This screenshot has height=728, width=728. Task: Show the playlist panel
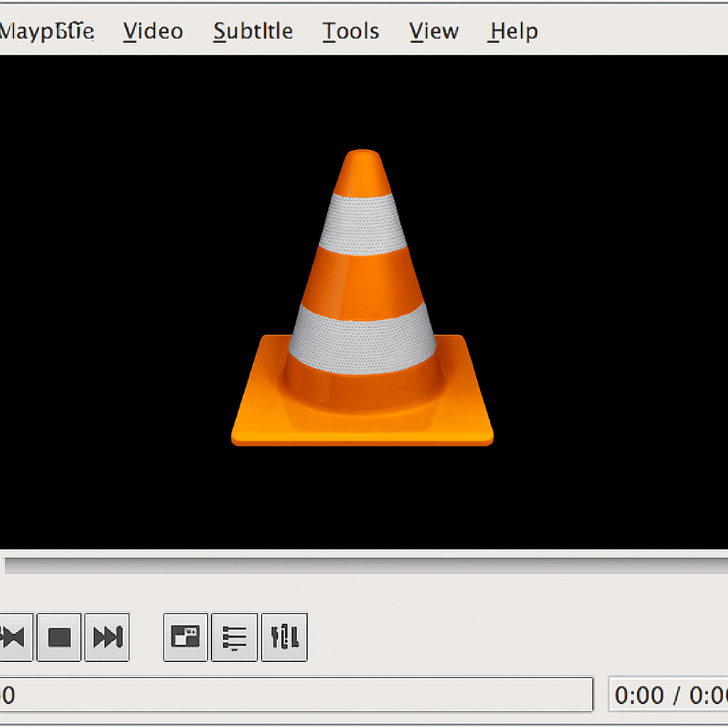234,636
